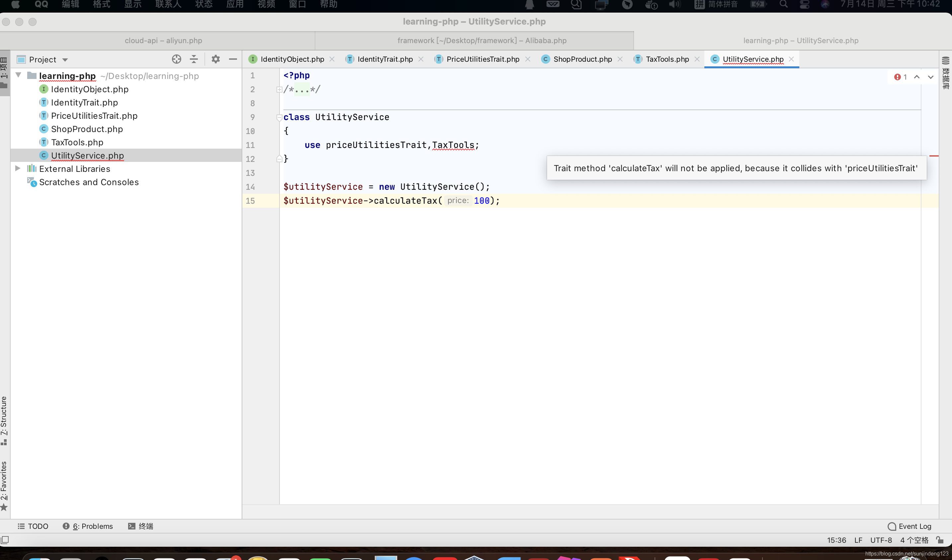
Task: Open the Apple menu
Action: 16,4
